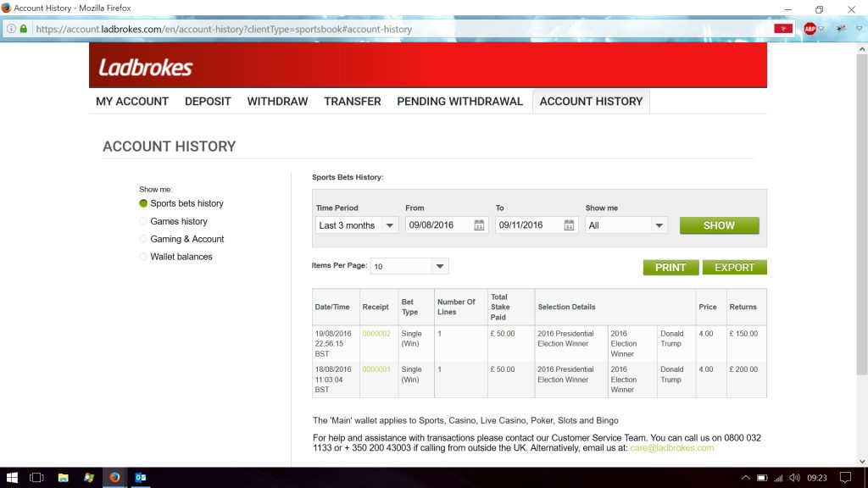This screenshot has width=868, height=488.
Task: Click the Firefox taskbar icon
Action: tap(114, 478)
